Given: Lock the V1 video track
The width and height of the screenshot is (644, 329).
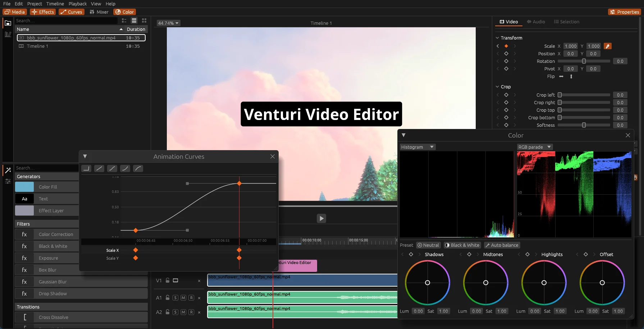Looking at the screenshot, I should [x=168, y=280].
